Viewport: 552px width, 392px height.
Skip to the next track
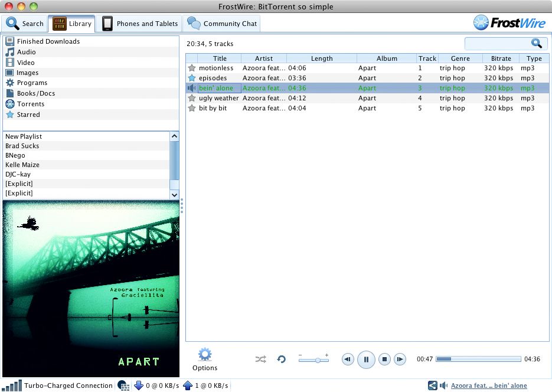[x=400, y=359]
